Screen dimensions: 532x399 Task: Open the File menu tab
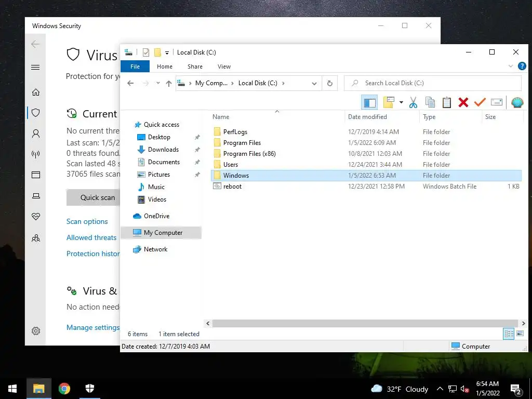[x=135, y=66]
